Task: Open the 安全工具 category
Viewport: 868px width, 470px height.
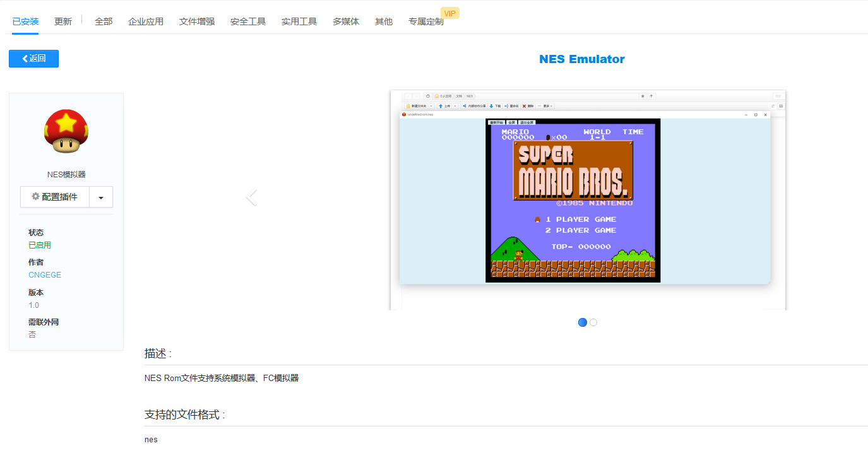Action: tap(248, 21)
